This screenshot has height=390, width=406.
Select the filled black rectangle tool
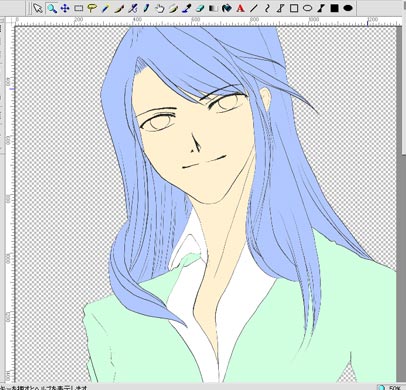point(334,8)
